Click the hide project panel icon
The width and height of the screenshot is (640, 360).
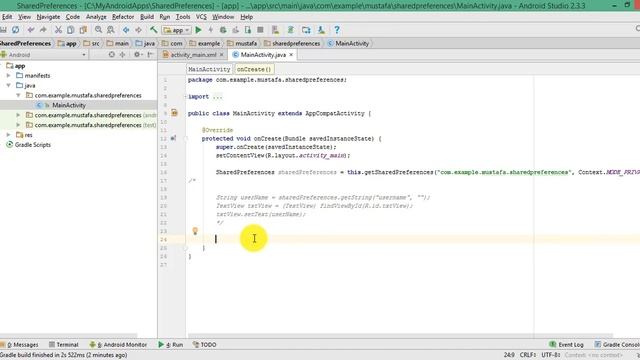pos(150,55)
